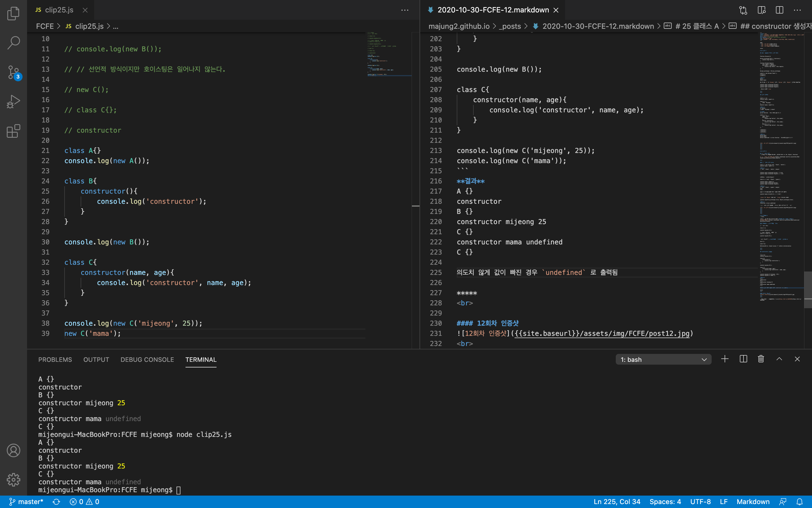The height and width of the screenshot is (508, 812).
Task: Open the Manage gear icon
Action: point(14,479)
